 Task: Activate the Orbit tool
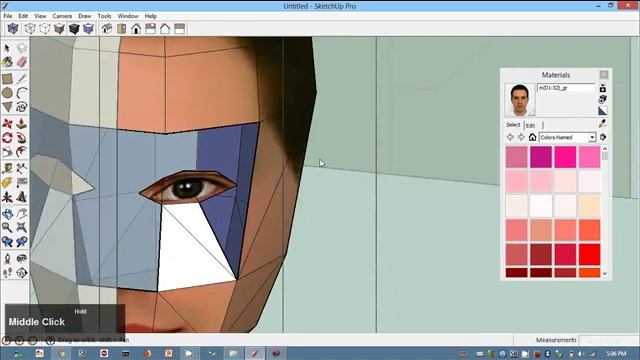(x=7, y=213)
